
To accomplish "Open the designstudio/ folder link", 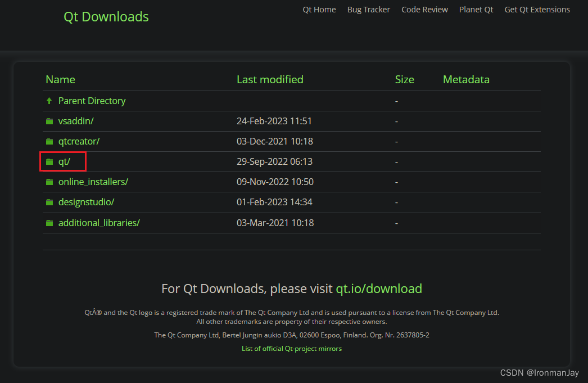I will 86,202.
